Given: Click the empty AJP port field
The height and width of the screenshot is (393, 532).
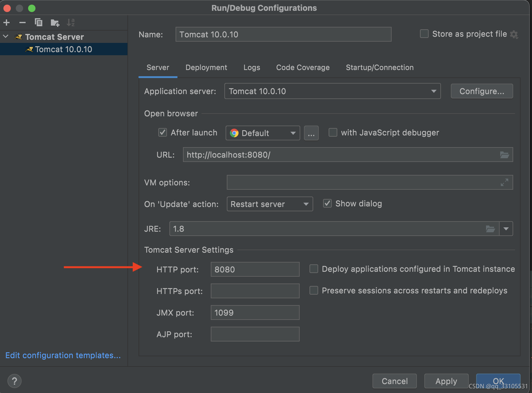Looking at the screenshot, I should tap(255, 334).
